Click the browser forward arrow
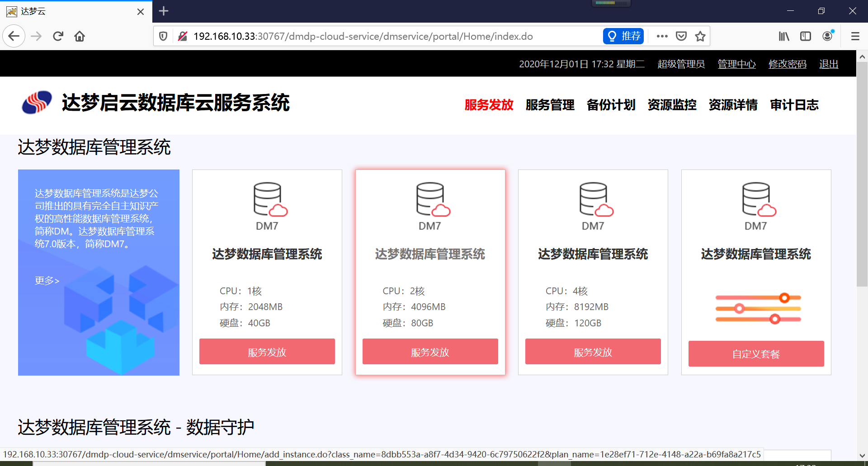 [x=36, y=36]
